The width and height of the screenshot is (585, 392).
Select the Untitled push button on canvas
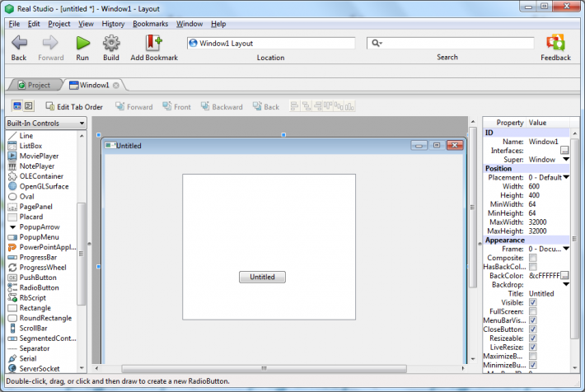pos(262,278)
